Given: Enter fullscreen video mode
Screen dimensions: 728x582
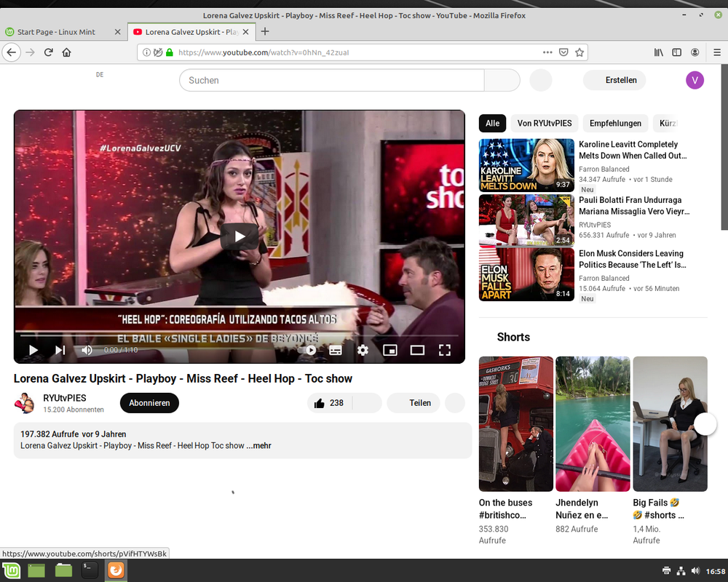Looking at the screenshot, I should [x=444, y=350].
